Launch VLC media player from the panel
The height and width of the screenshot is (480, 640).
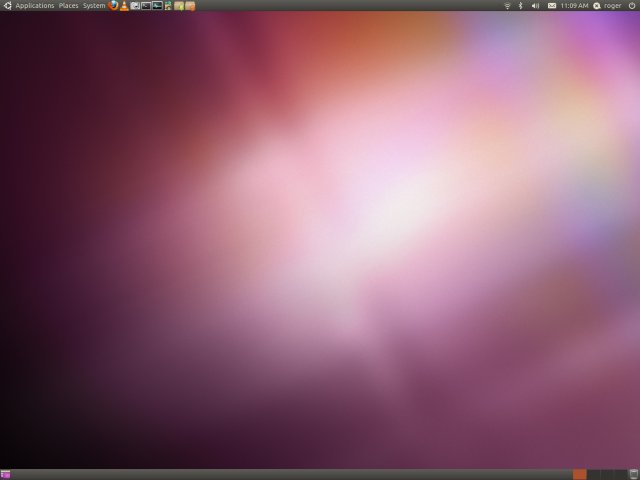(x=124, y=6)
